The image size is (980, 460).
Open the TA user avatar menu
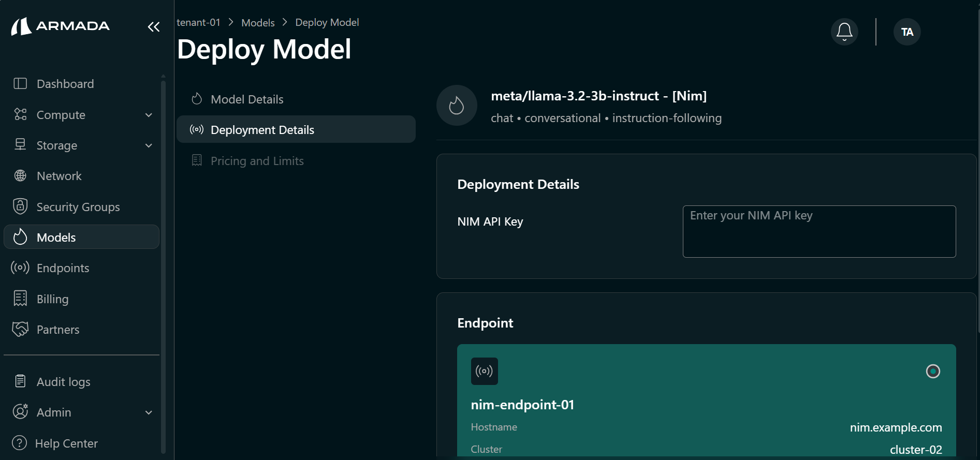pyautogui.click(x=907, y=32)
